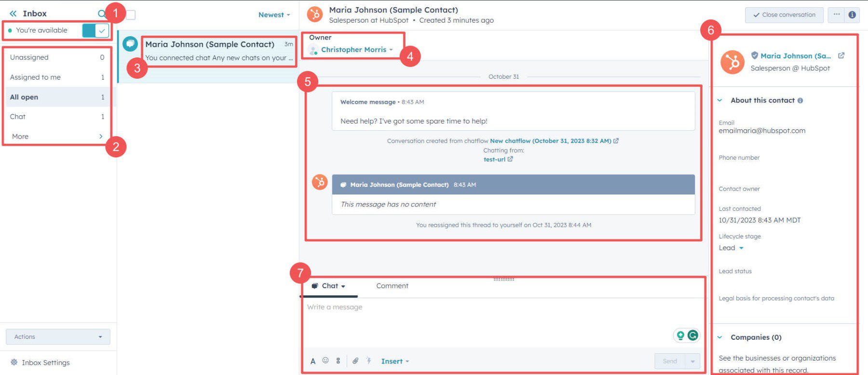Screen dimensions: 868x375
Task: Click the Welcome message bubble
Action: click(513, 111)
